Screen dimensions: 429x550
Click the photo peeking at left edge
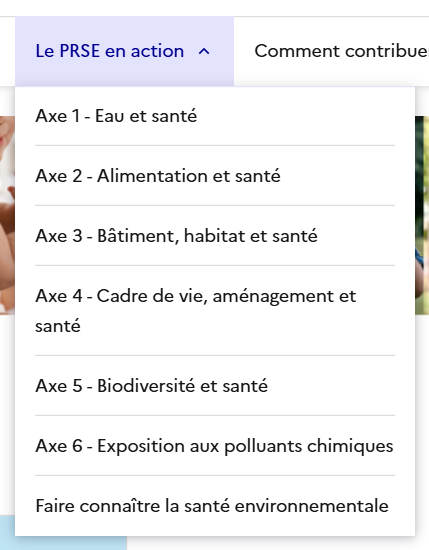click(7, 215)
